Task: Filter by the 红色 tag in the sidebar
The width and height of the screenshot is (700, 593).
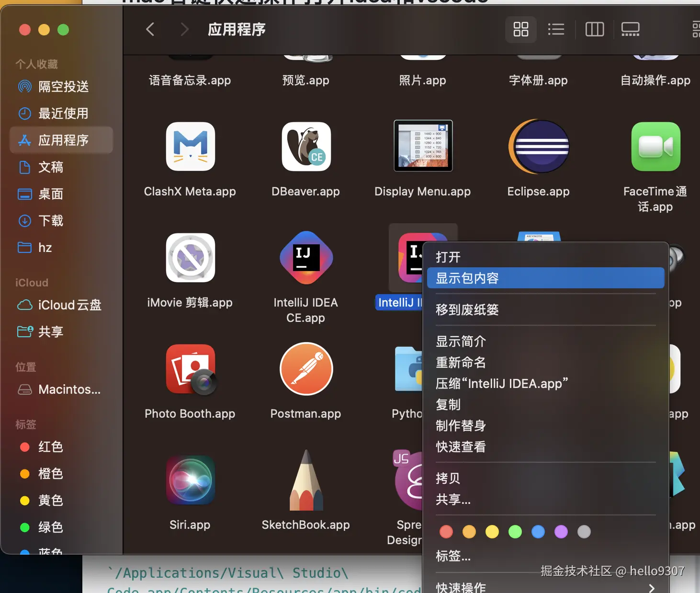Action: point(61,447)
